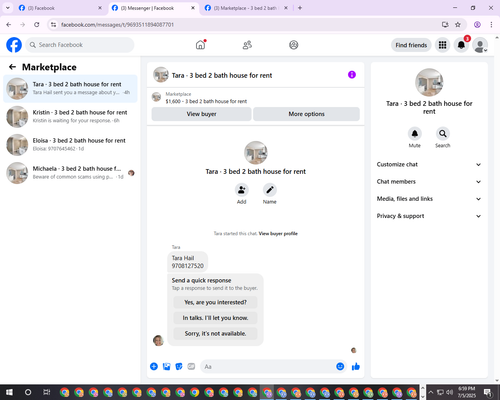Screen dimensions: 500x400
Task: Mute the Tara conversation
Action: (415, 134)
